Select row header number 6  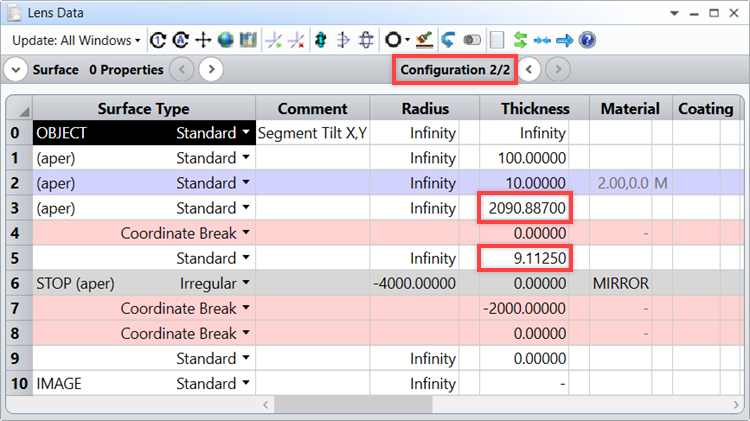tap(19, 283)
